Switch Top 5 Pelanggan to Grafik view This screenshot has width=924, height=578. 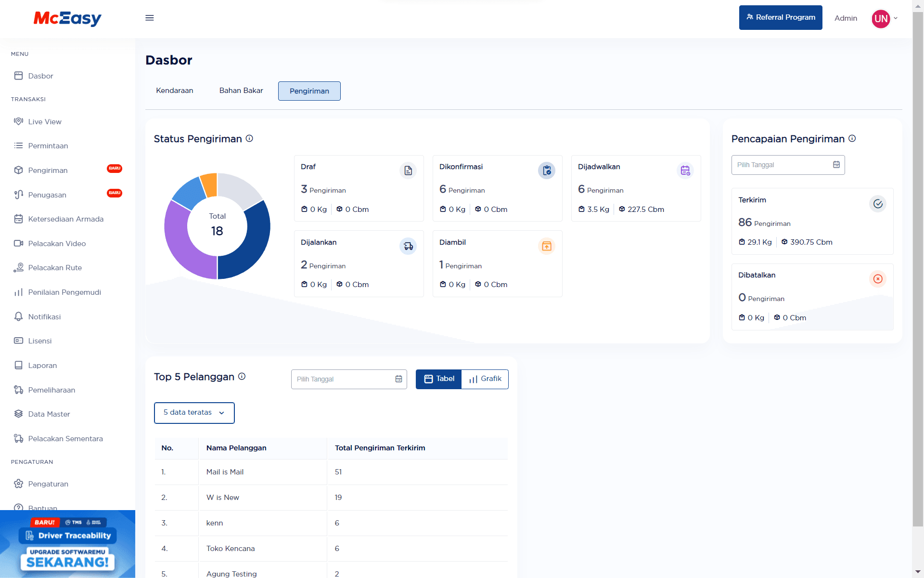pos(485,379)
